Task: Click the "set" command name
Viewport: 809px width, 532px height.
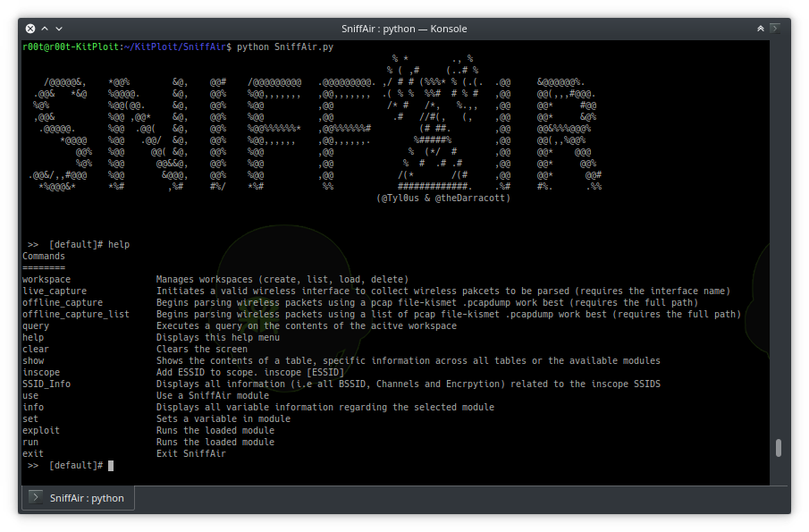Action: [x=30, y=419]
